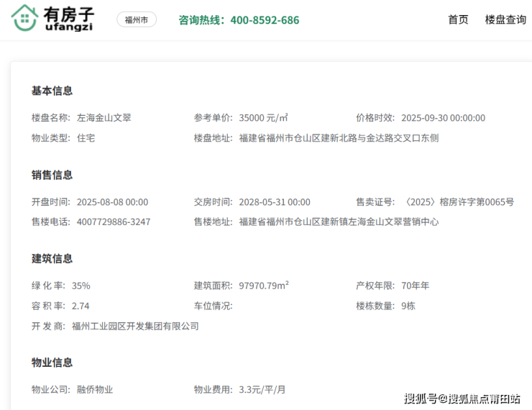
Task: Click the 物业信息 section heading
Action: [x=52, y=362]
